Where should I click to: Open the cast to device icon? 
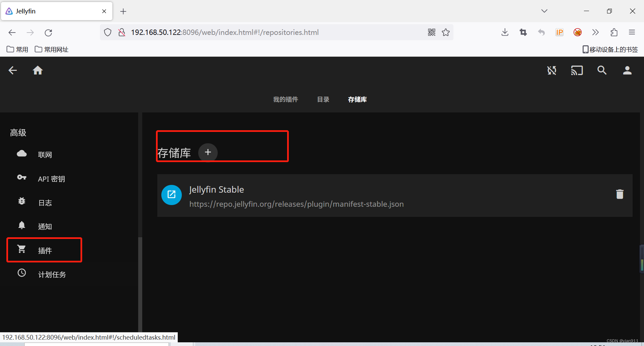(x=577, y=70)
